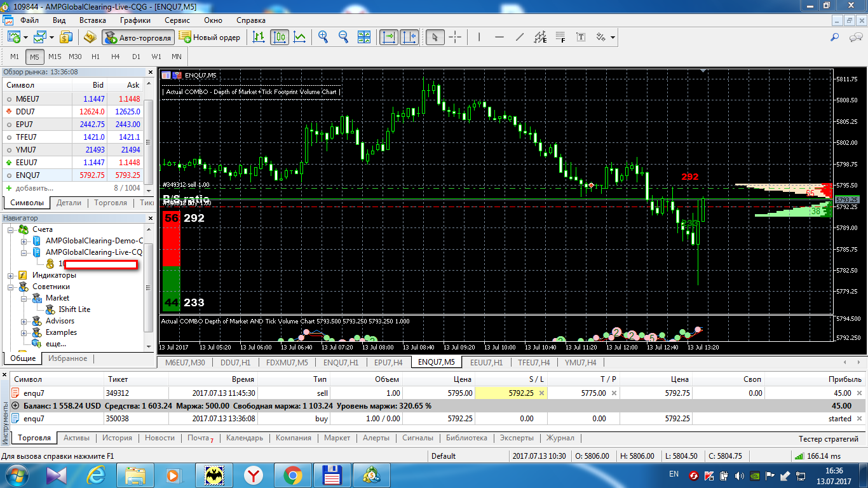Select the Fibonacci retracement tool
This screenshot has width=868, height=488.
tap(560, 37)
